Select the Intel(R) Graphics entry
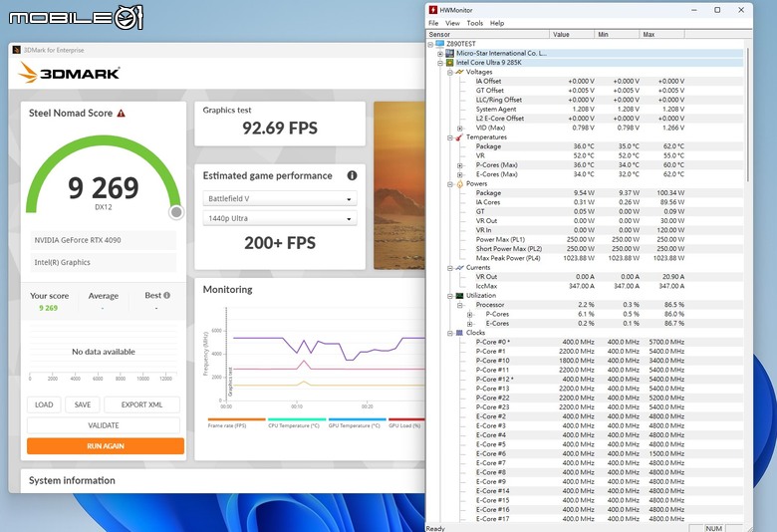The height and width of the screenshot is (532, 777). 103,262
